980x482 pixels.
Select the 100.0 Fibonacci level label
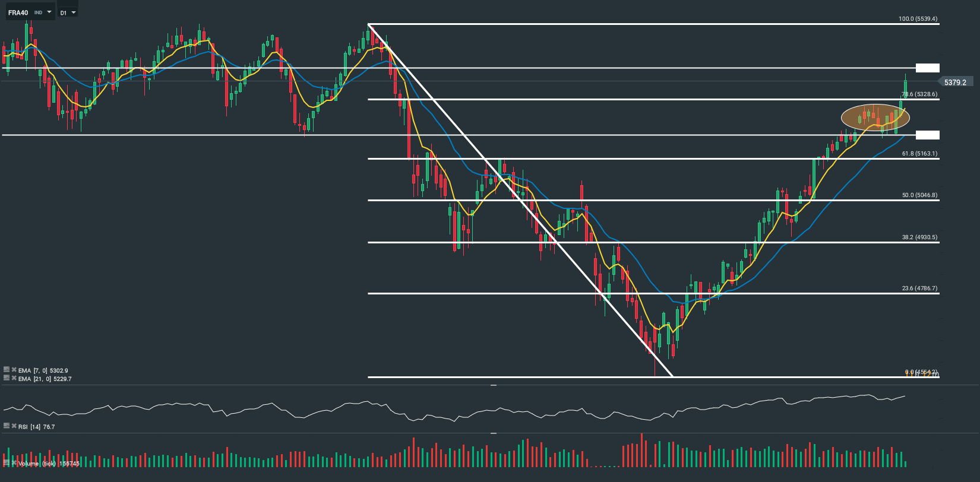pos(918,19)
